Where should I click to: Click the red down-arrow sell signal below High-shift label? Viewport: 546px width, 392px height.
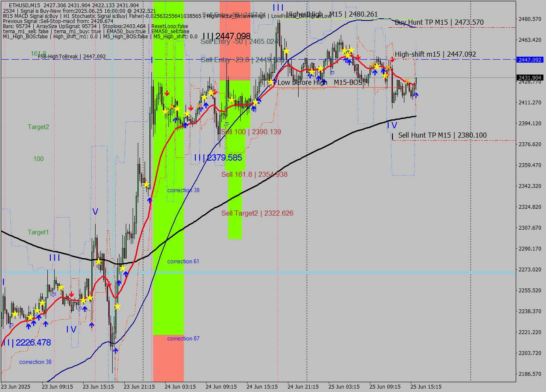(x=392, y=59)
